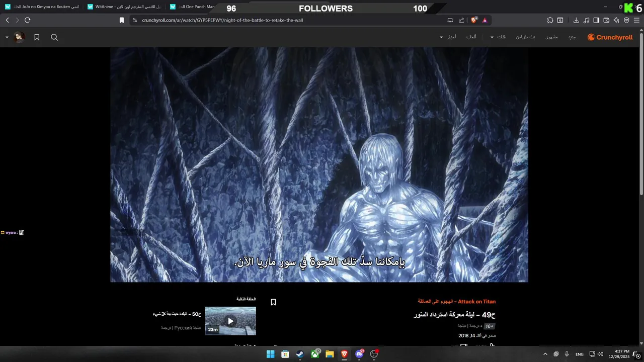Open Discord from the taskbar
This screenshot has width=644, height=362.
(x=359, y=354)
